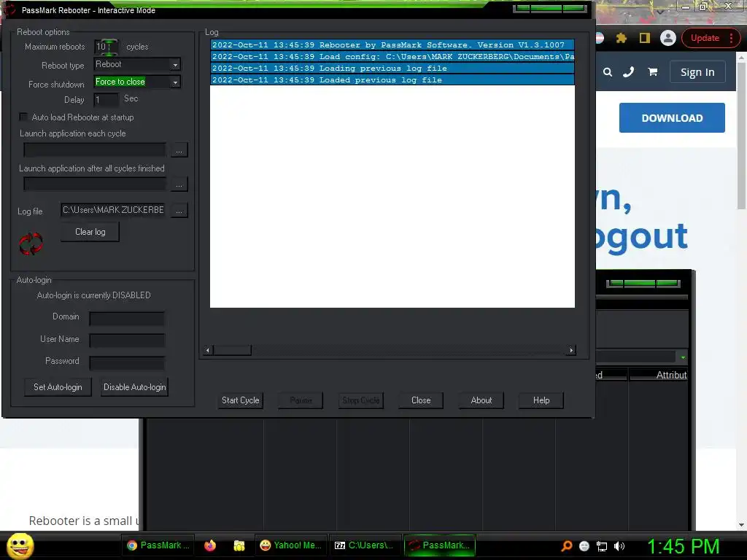
Task: Switch to 7-Zip C:\Users taskbar item
Action: 364,545
